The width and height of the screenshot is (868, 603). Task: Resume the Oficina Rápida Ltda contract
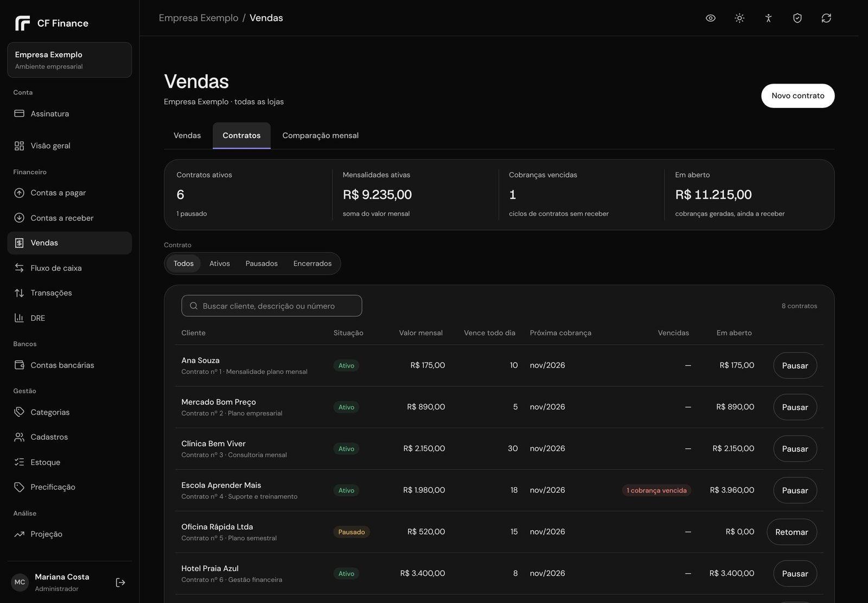pos(792,532)
